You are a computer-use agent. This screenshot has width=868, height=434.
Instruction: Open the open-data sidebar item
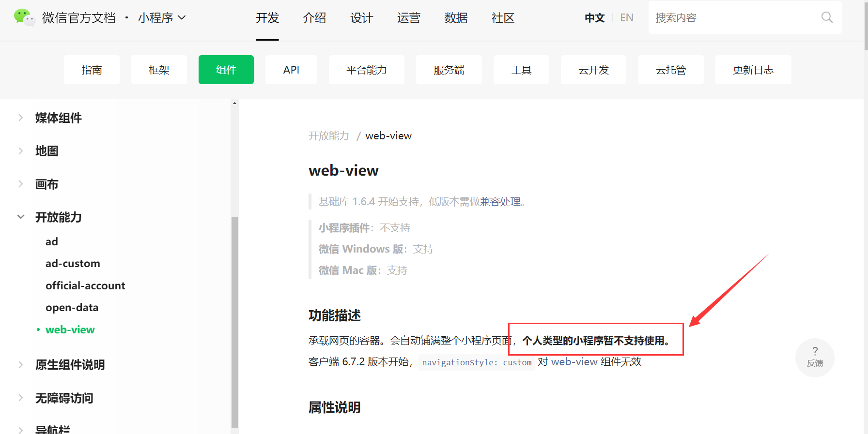72,307
